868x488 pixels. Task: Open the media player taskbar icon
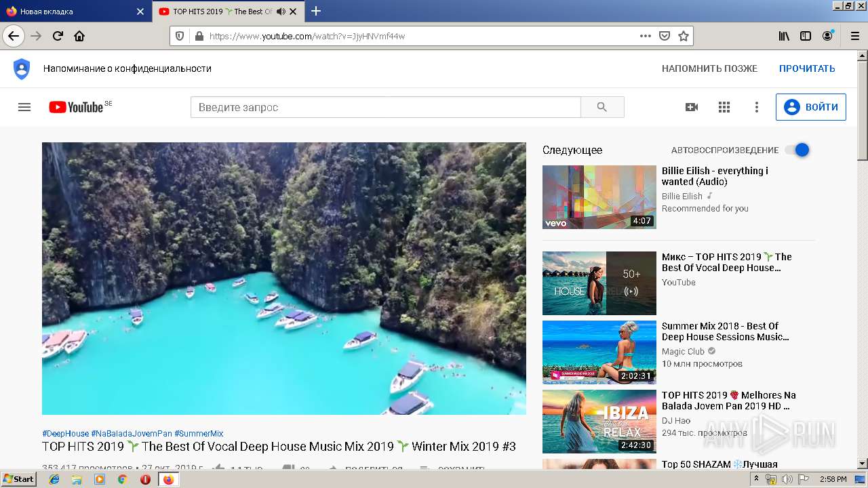coord(100,479)
